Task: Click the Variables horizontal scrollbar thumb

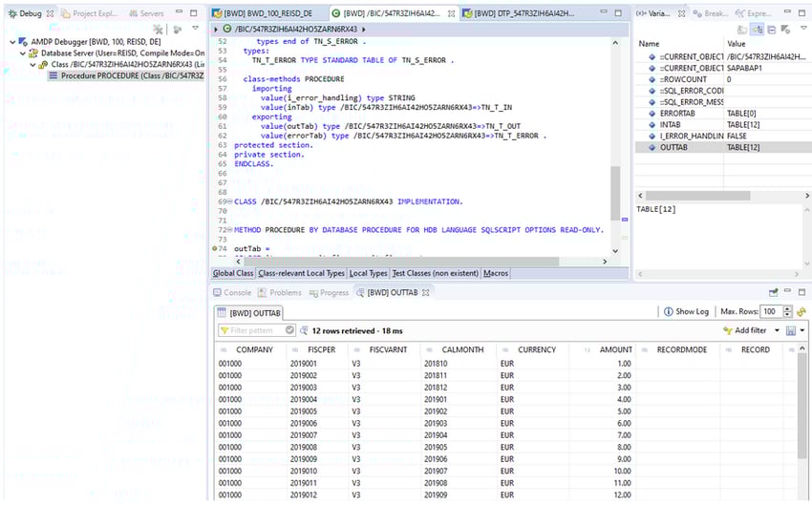Action: [697, 196]
